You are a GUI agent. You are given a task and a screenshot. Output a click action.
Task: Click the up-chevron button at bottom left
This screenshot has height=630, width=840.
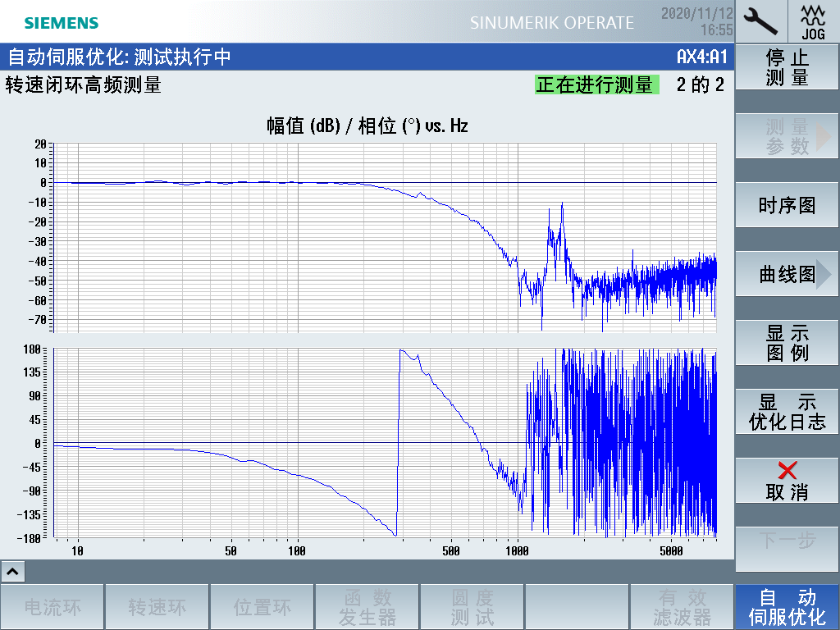[x=14, y=571]
